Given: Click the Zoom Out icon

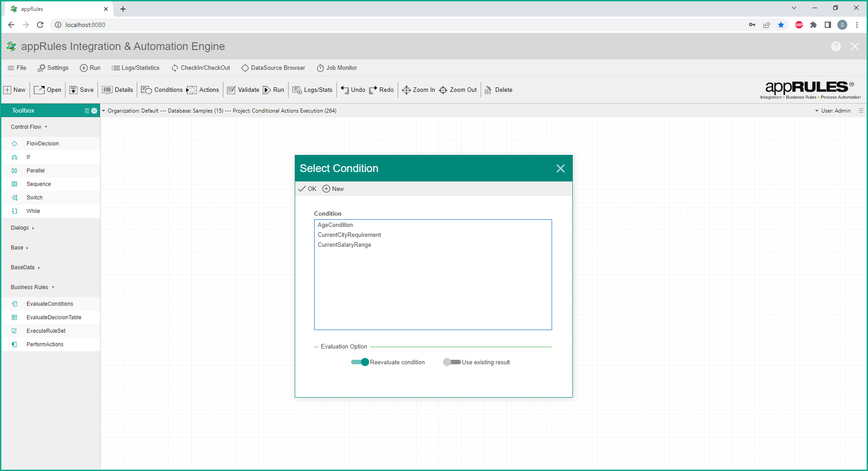Looking at the screenshot, I should pos(443,90).
